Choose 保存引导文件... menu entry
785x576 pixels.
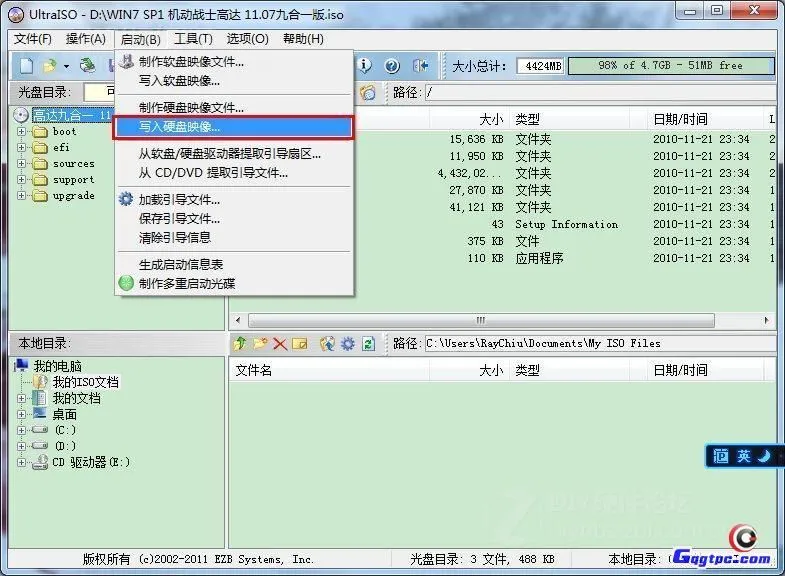click(234, 219)
